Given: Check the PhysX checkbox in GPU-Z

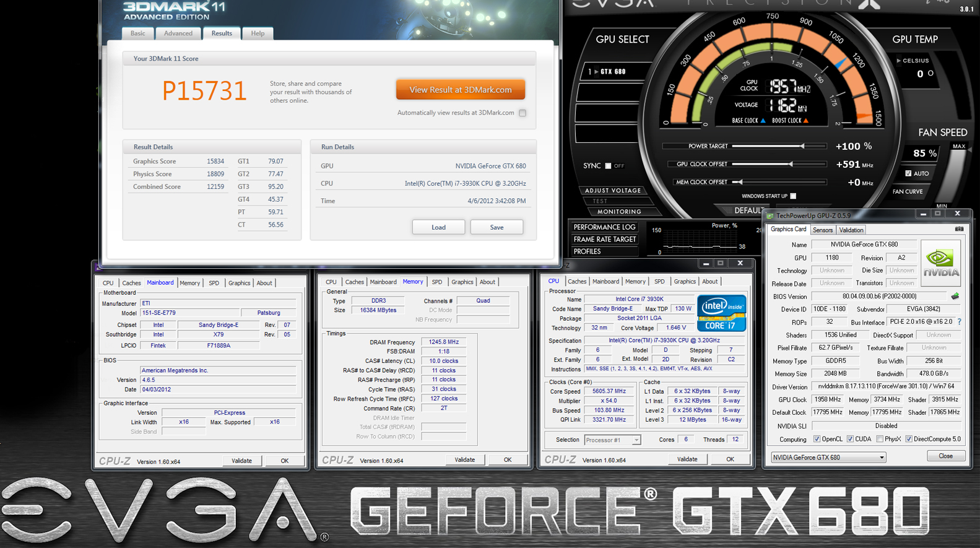Looking at the screenshot, I should click(x=880, y=439).
